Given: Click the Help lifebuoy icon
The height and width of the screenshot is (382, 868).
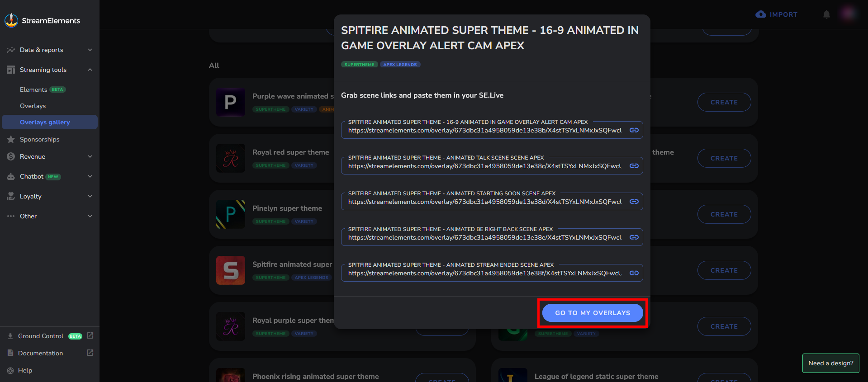Looking at the screenshot, I should pos(10,370).
